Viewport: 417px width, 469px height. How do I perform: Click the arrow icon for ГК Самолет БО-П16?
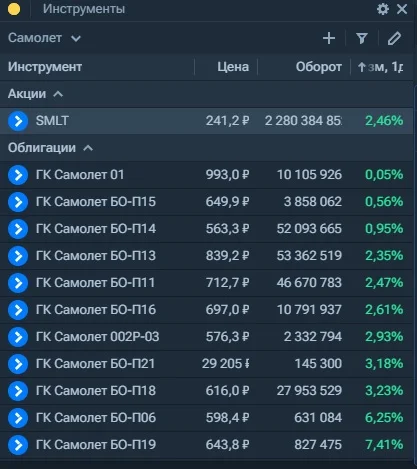18,310
